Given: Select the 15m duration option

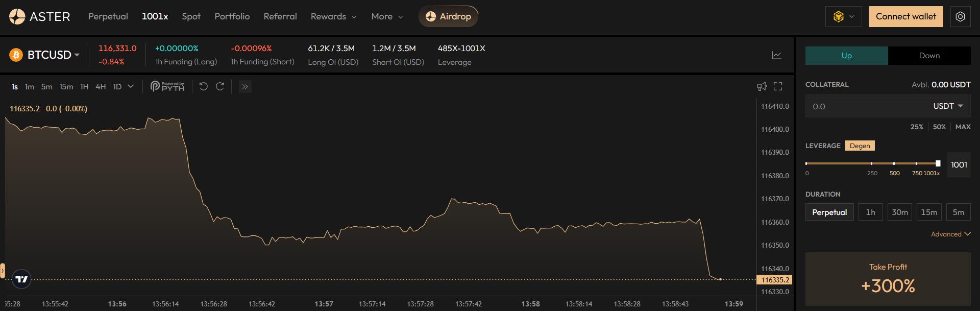Looking at the screenshot, I should click(x=928, y=212).
